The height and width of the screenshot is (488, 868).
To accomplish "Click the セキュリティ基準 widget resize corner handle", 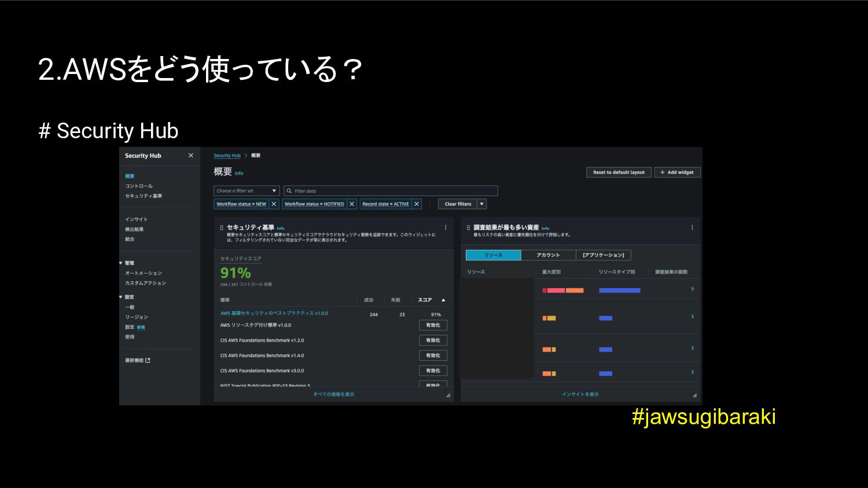I will tap(448, 395).
